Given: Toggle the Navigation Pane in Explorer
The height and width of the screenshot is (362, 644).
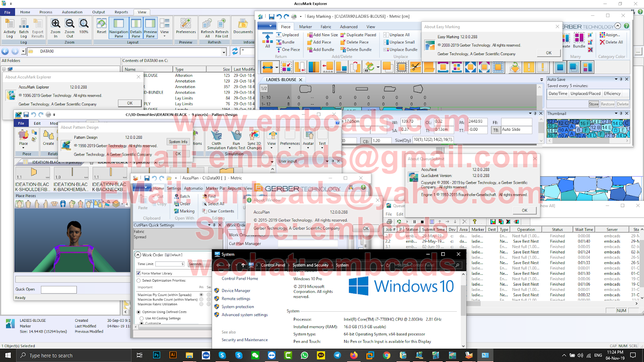Looking at the screenshot, I should [119, 28].
